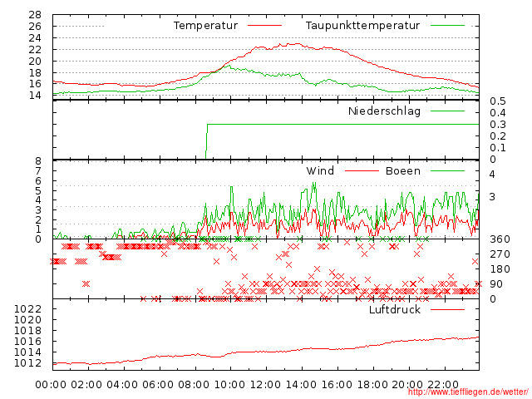Click the 1020 pressure axis value
Viewport: 532px width, 399px height.
tap(27, 319)
